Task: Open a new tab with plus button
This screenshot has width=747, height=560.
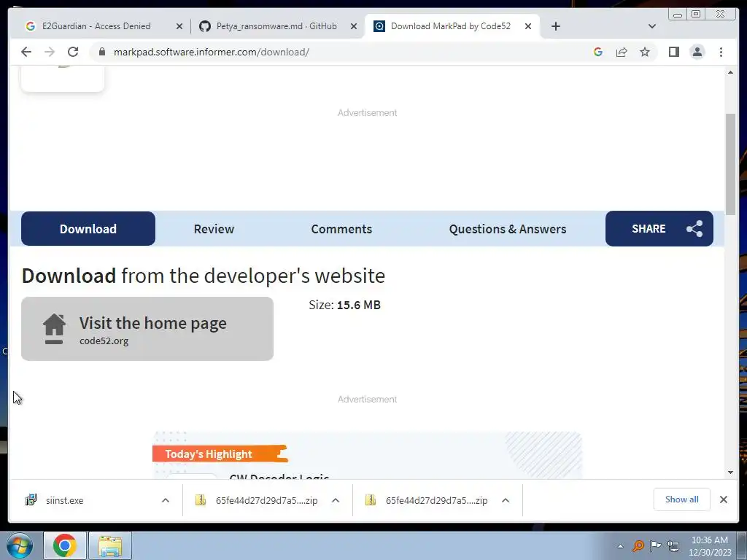Action: coord(555,26)
